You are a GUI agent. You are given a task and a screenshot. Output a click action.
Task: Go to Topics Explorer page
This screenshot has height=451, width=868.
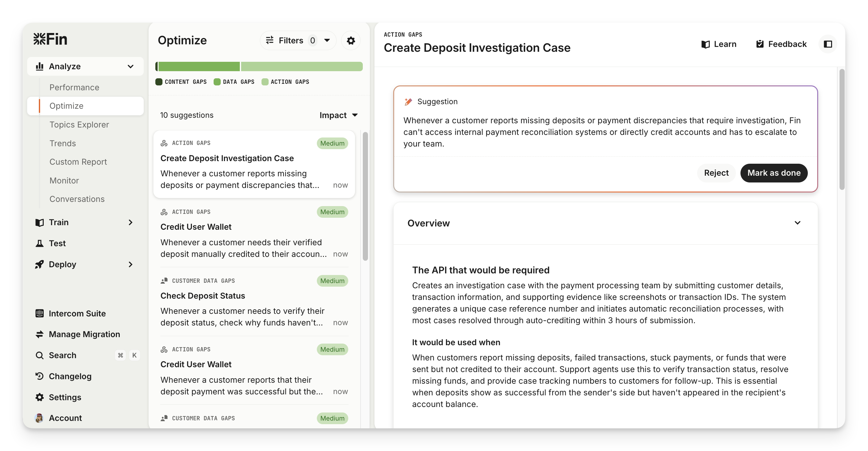(x=79, y=125)
